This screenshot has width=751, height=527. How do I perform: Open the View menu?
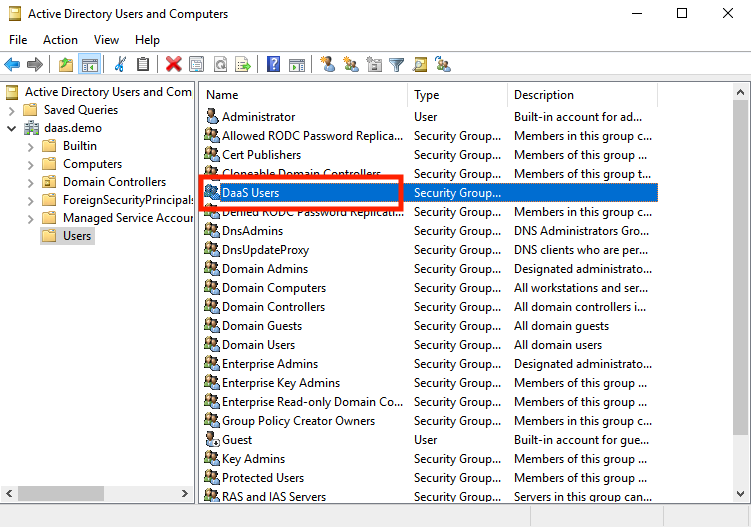tap(106, 40)
